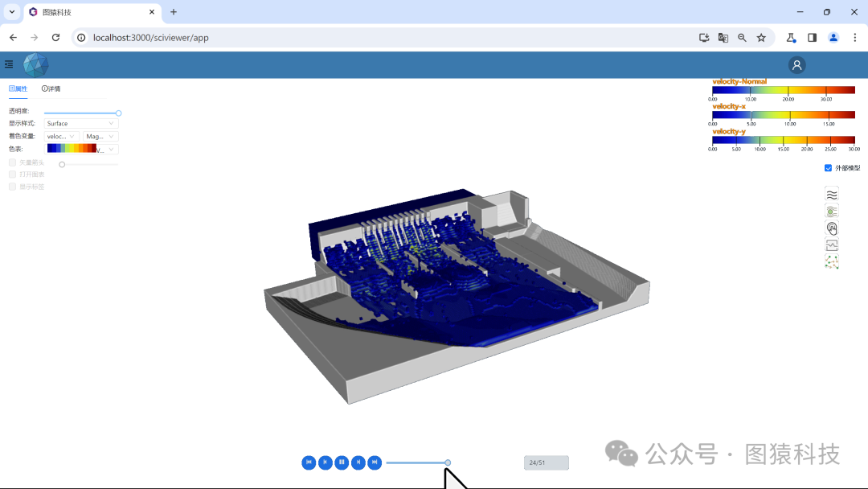This screenshot has height=489, width=868.
Task: Click the 着色变量 label
Action: (x=22, y=136)
